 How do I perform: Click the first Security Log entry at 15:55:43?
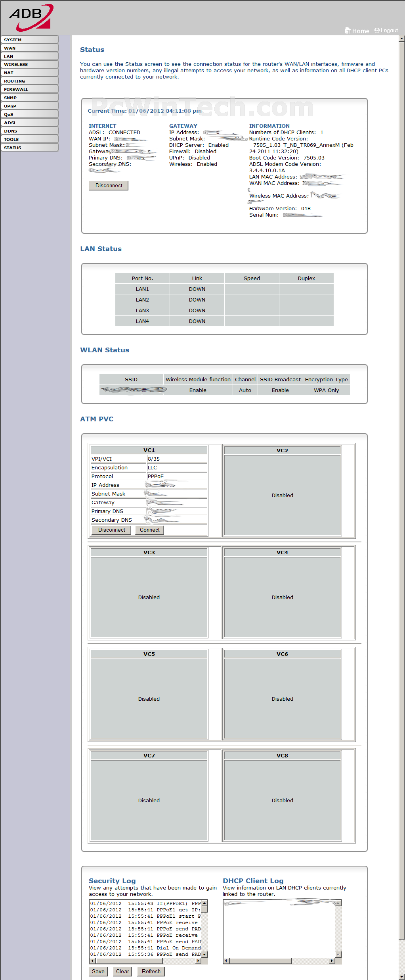point(145,903)
